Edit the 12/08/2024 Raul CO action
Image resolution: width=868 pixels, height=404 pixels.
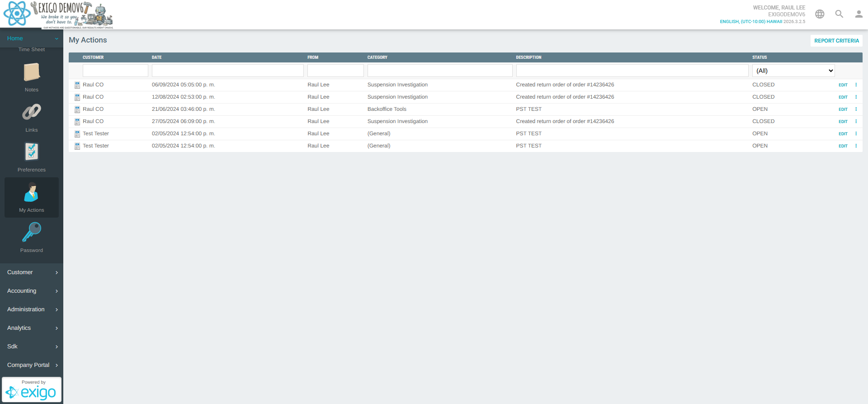point(843,97)
